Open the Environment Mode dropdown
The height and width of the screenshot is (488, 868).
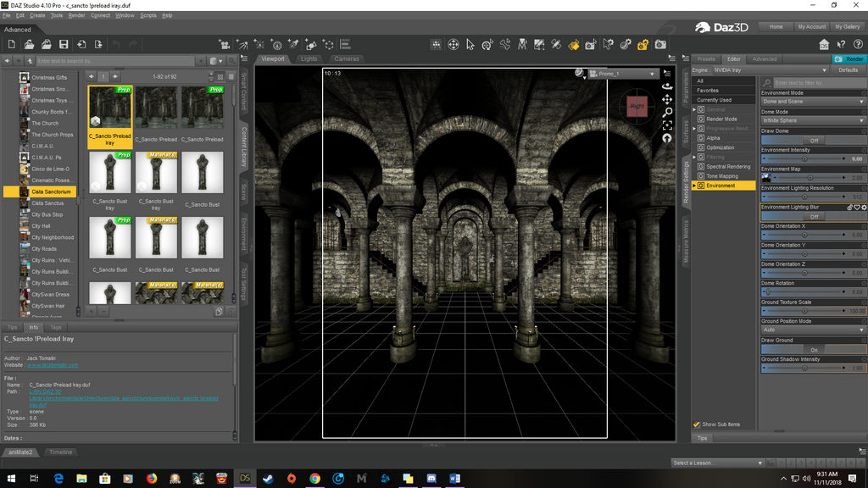point(813,102)
